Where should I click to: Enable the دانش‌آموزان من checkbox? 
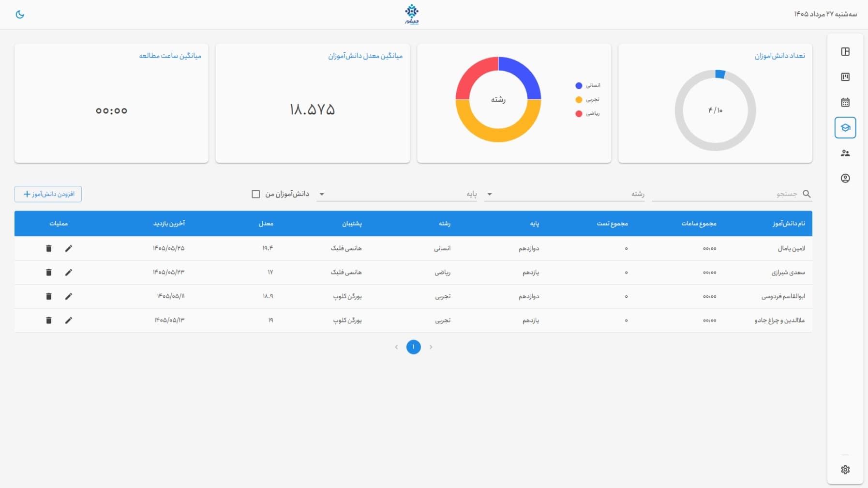(x=256, y=194)
